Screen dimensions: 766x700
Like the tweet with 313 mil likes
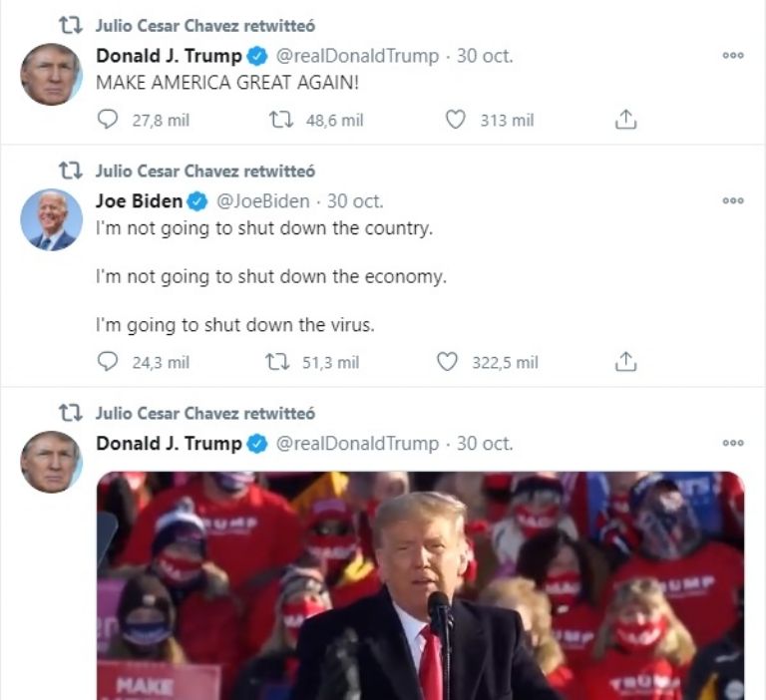[x=455, y=120]
